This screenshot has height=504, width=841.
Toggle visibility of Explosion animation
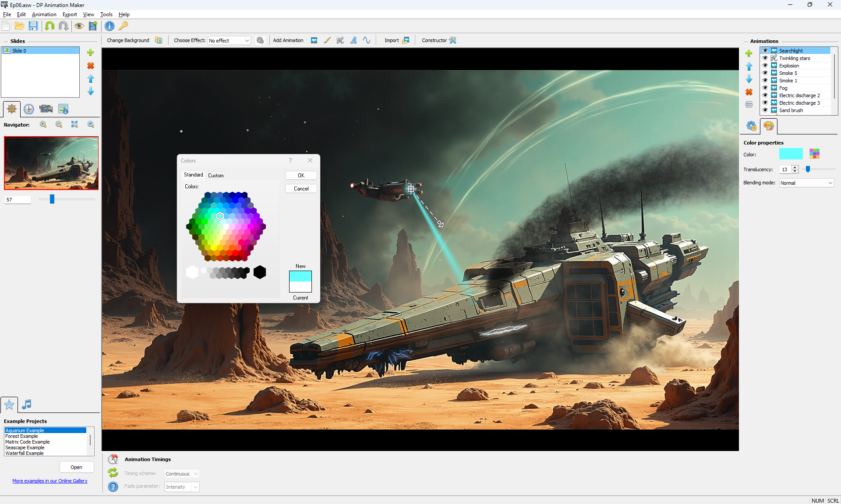pos(765,66)
